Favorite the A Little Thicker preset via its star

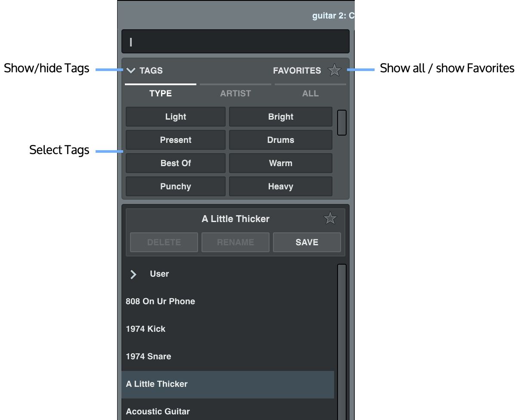click(330, 218)
